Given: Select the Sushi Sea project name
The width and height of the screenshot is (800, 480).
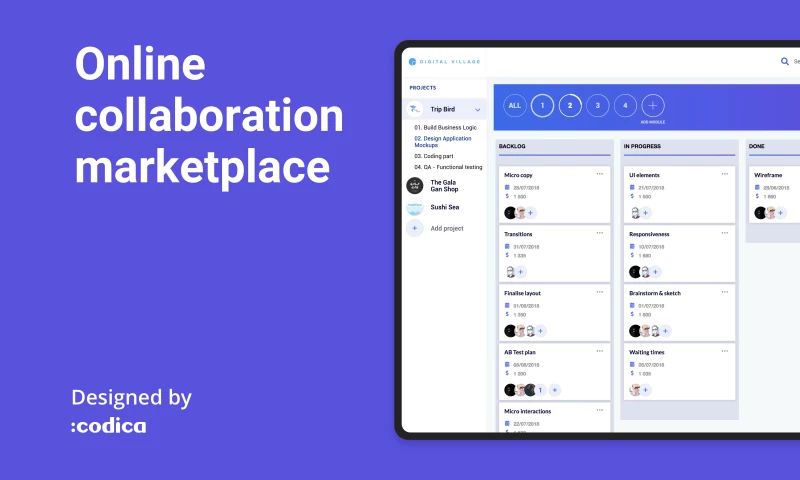Looking at the screenshot, I should point(445,207).
